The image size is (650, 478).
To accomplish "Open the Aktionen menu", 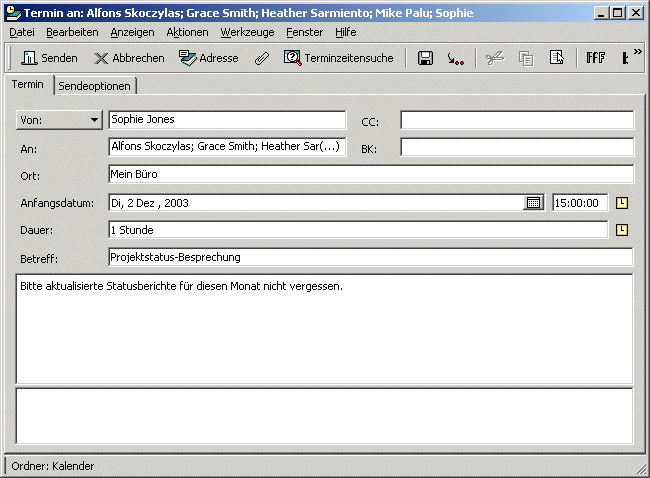I will click(187, 32).
